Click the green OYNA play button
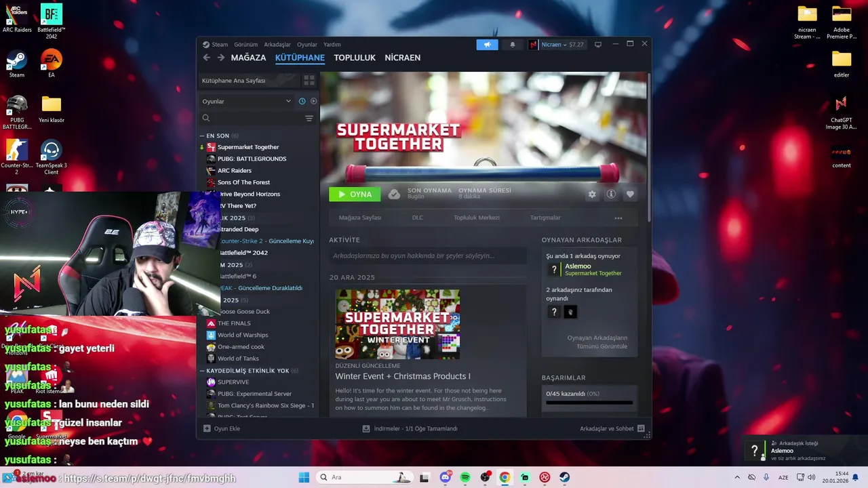 coord(355,194)
